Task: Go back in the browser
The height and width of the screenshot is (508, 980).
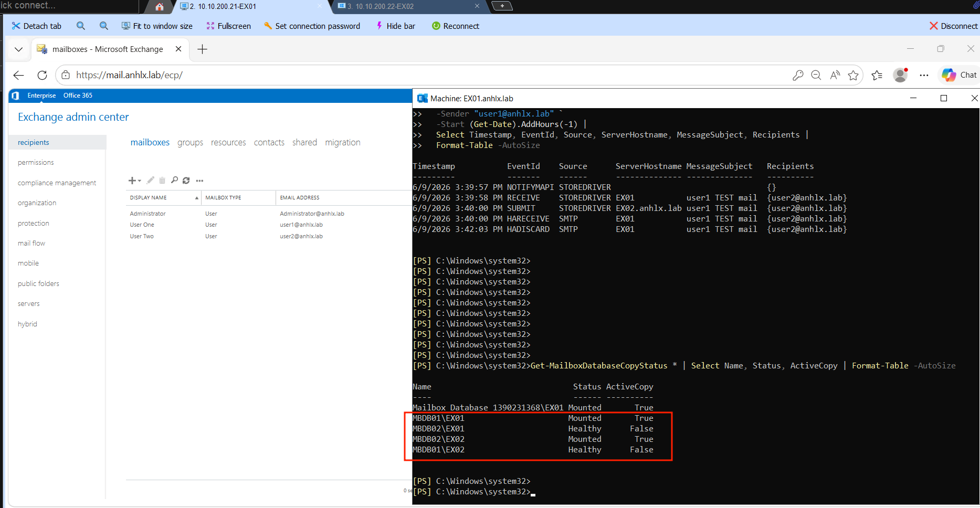Action: [x=19, y=75]
